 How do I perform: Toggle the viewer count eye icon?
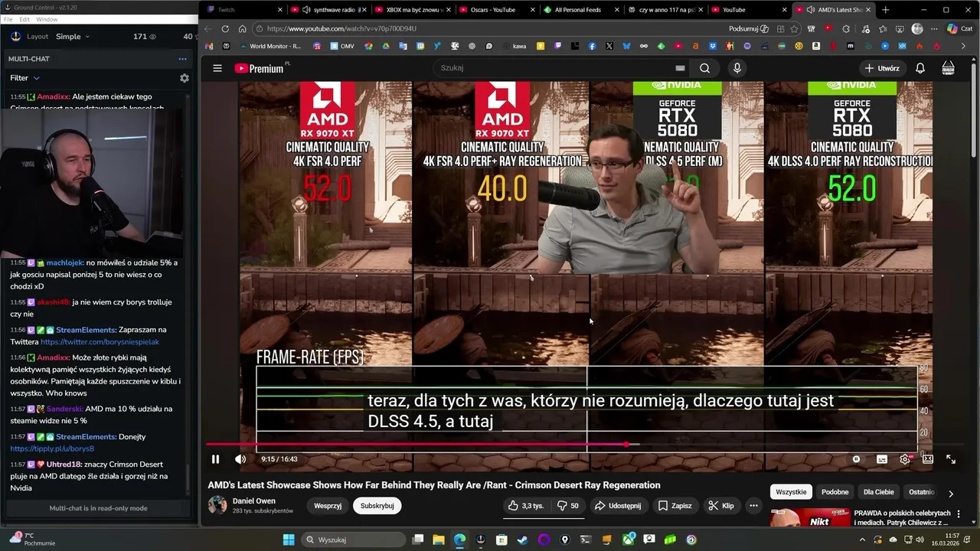(x=152, y=37)
